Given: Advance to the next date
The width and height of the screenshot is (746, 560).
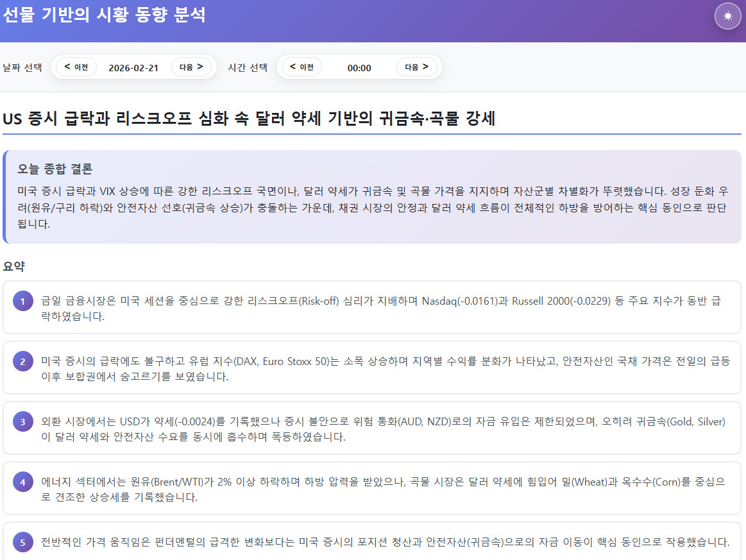Looking at the screenshot, I should pos(191,67).
